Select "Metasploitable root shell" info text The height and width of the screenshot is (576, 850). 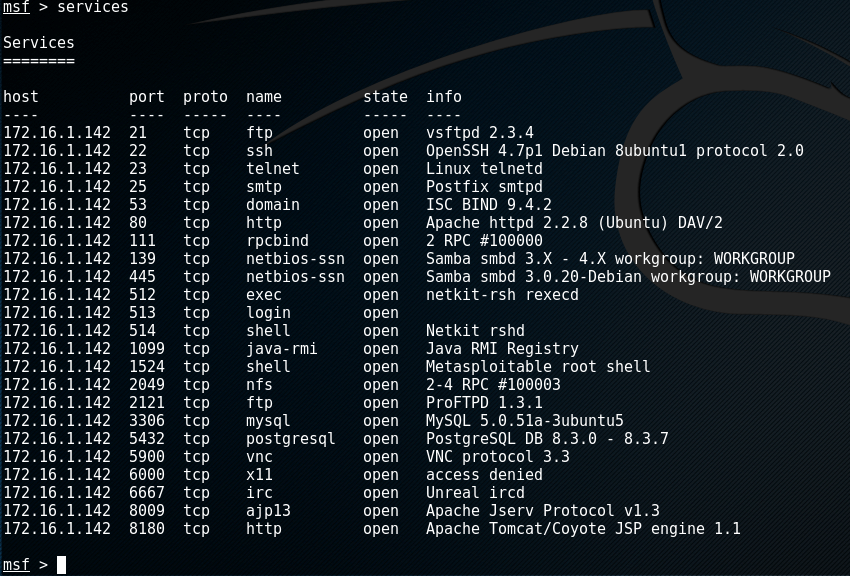coord(538,366)
